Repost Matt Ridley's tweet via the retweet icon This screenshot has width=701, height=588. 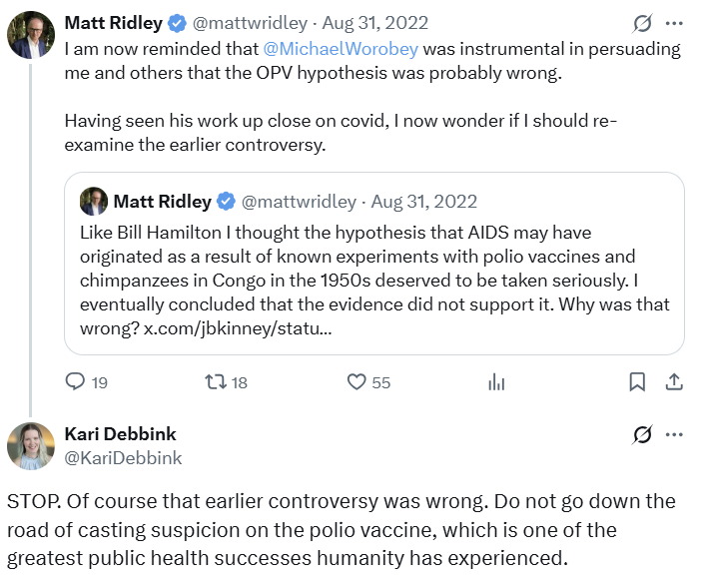pos(215,381)
